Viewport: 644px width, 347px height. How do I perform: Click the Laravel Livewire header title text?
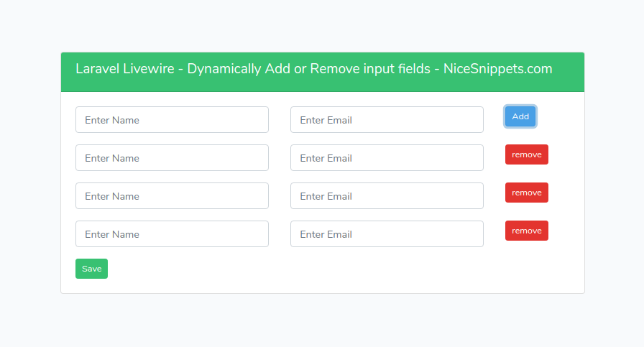[x=314, y=68]
